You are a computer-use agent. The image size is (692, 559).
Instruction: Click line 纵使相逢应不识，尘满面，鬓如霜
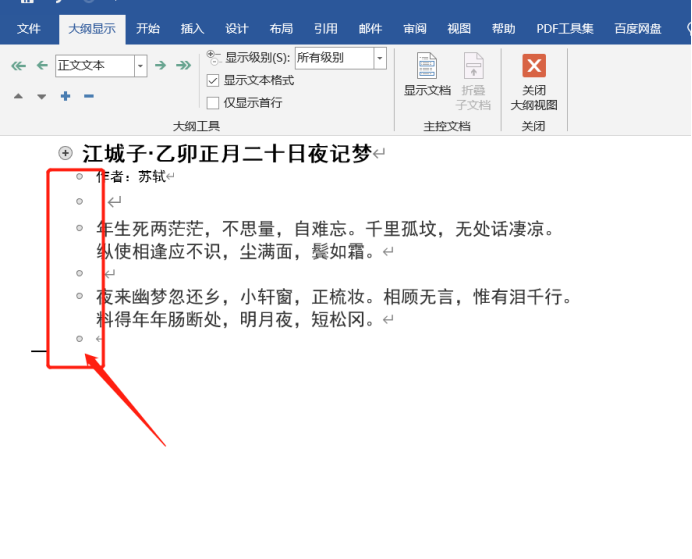tap(236, 252)
